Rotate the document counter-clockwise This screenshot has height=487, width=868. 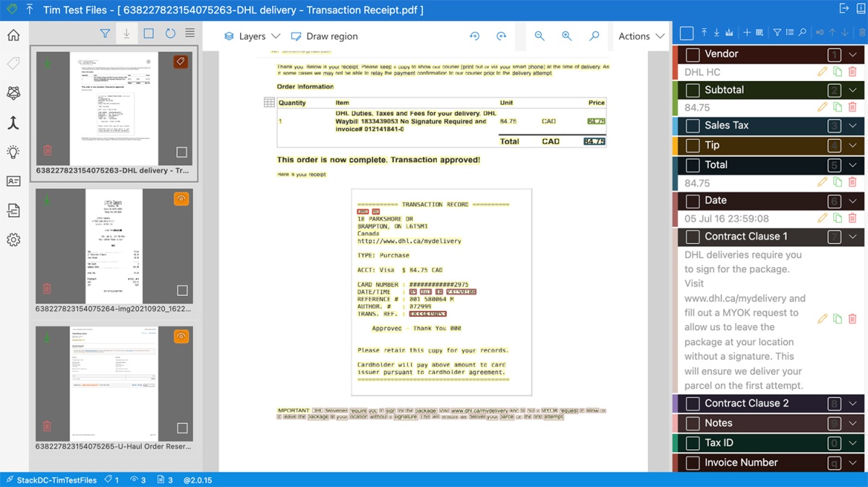click(x=475, y=36)
